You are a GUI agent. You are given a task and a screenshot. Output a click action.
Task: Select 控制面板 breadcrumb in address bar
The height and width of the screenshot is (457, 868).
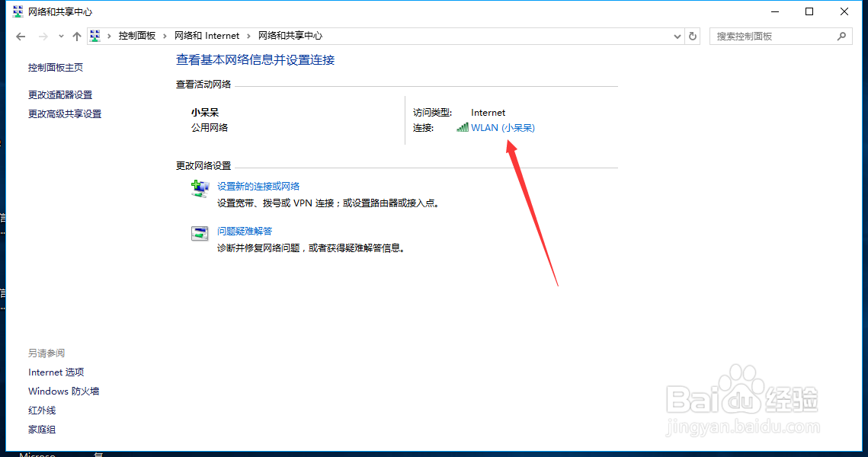[136, 36]
